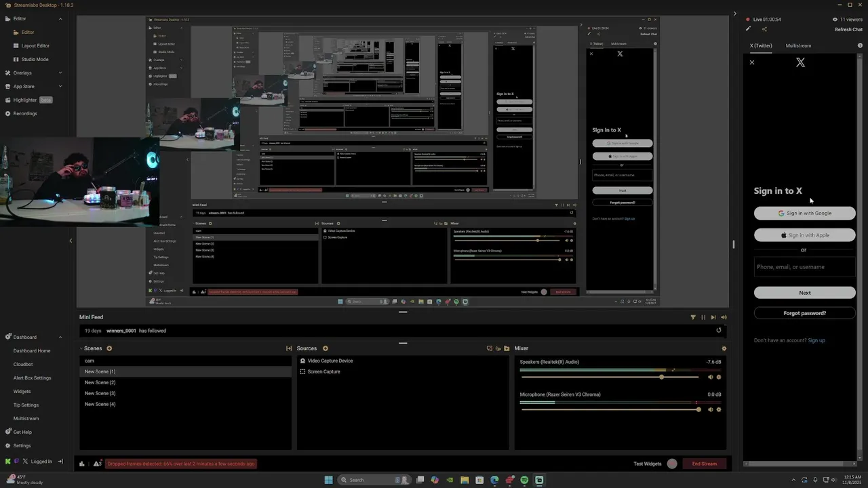Image resolution: width=868 pixels, height=488 pixels.
Task: Mute the Razer Seiren microphone
Action: pos(711,409)
